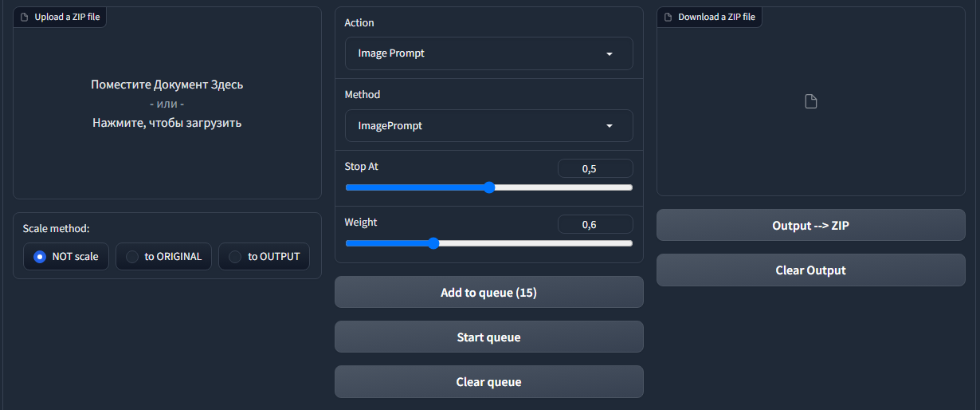The image size is (980, 410).
Task: Click the Action dropdown arrow
Action: [610, 53]
